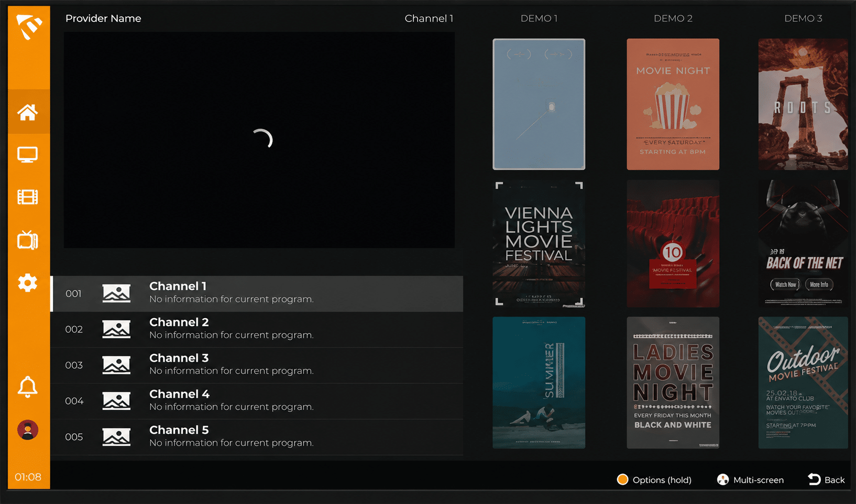Open the notifications bell icon
This screenshot has width=856, height=504.
pyautogui.click(x=28, y=387)
